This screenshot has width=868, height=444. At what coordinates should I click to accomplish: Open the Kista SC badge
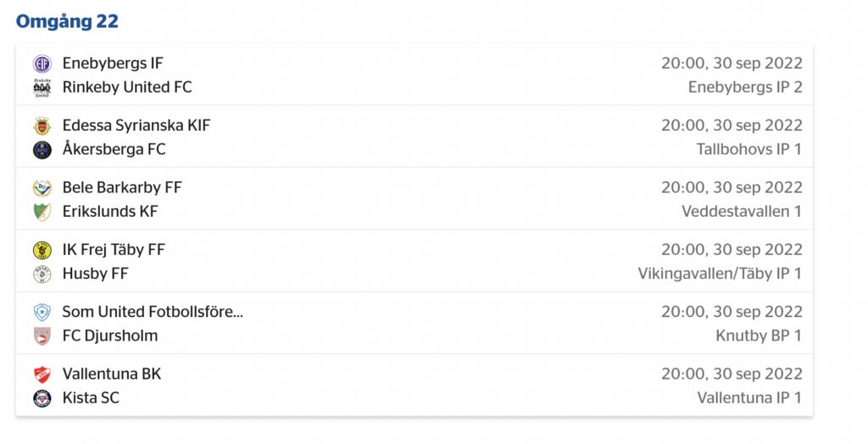point(42,398)
